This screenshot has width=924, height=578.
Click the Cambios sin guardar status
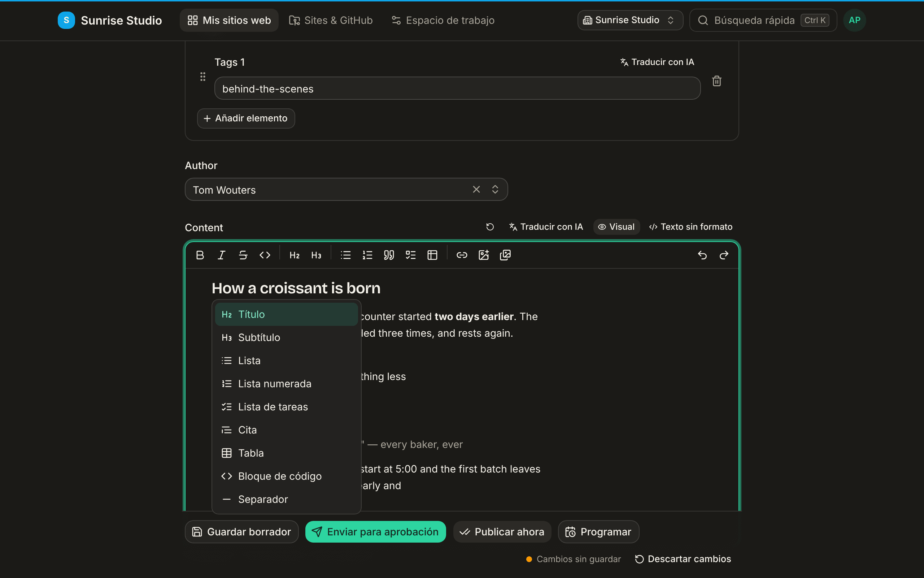574,559
